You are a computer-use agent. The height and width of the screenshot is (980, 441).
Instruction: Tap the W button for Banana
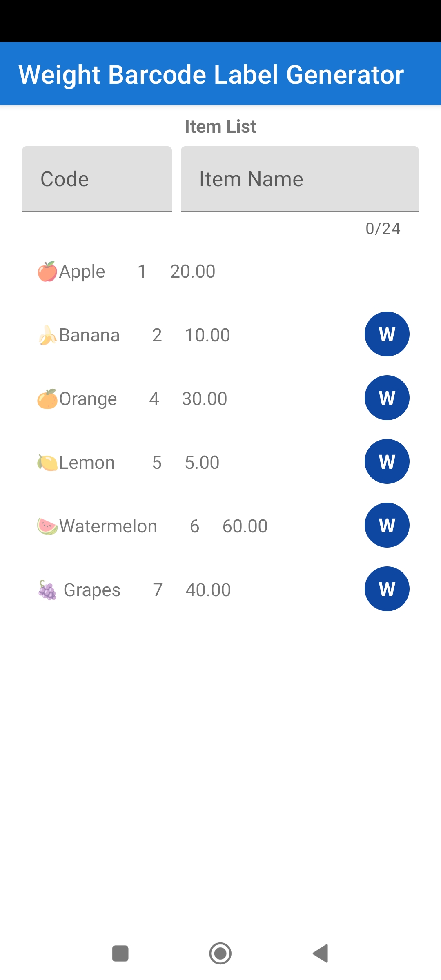[x=387, y=334]
